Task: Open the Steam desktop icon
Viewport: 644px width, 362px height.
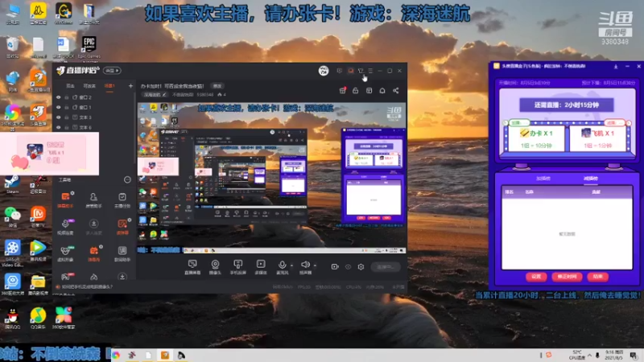Action: click(x=12, y=184)
